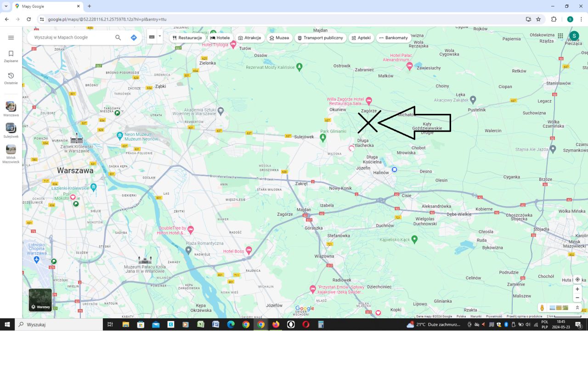Focus the Wyszukaj w Mapach Google search field

click(x=71, y=38)
